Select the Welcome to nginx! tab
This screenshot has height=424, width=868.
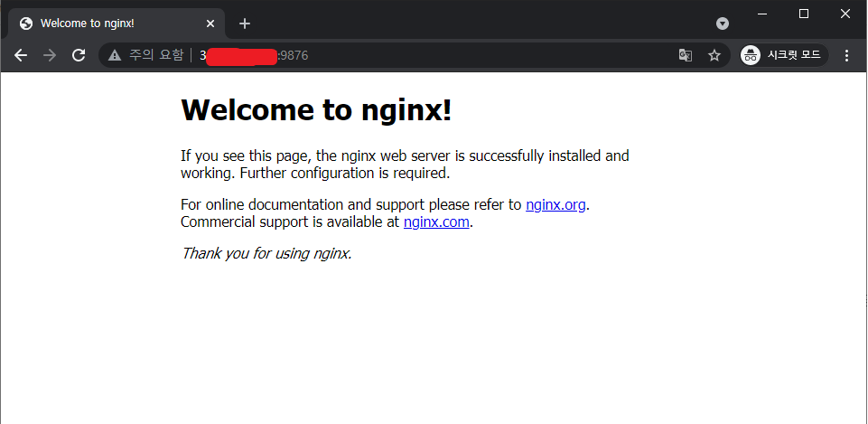pos(117,24)
